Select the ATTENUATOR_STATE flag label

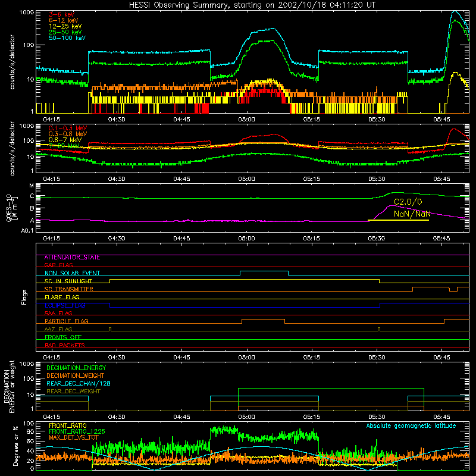(72, 258)
